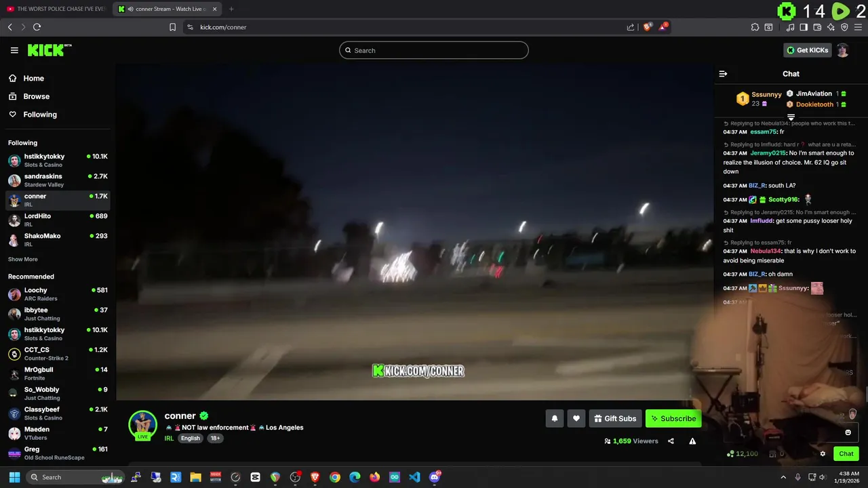The height and width of the screenshot is (488, 868).
Task: Open Browse in sidebar
Action: [x=36, y=96]
